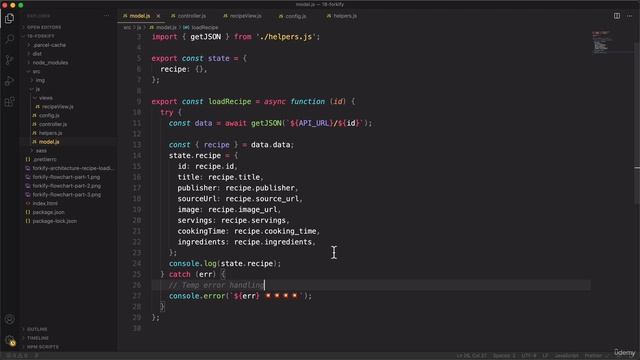The height and width of the screenshot is (360, 640).
Task: Open the Source Control view
Action: 9,60
